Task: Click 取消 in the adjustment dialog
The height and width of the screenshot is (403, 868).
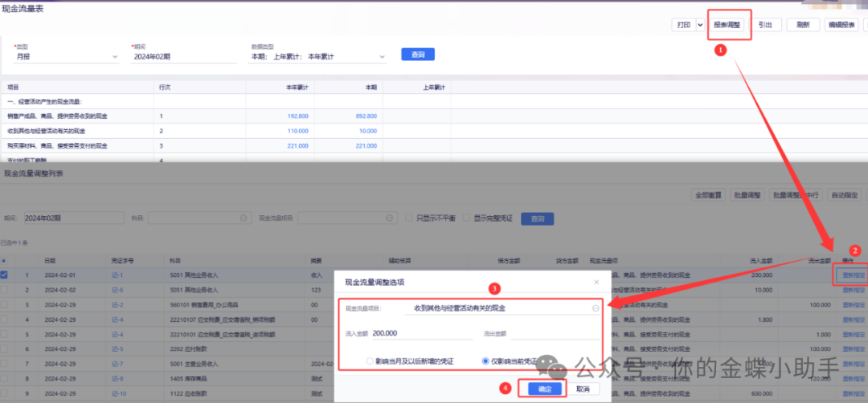Action: point(582,389)
